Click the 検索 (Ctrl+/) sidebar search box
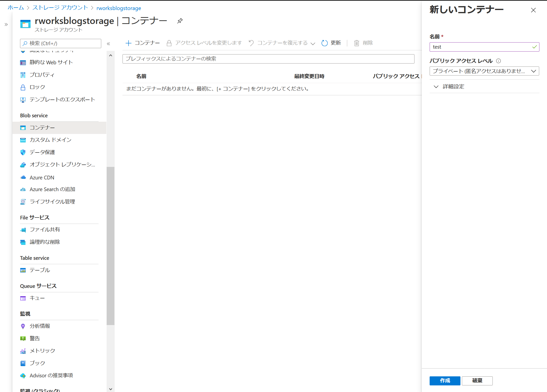 (x=61, y=44)
